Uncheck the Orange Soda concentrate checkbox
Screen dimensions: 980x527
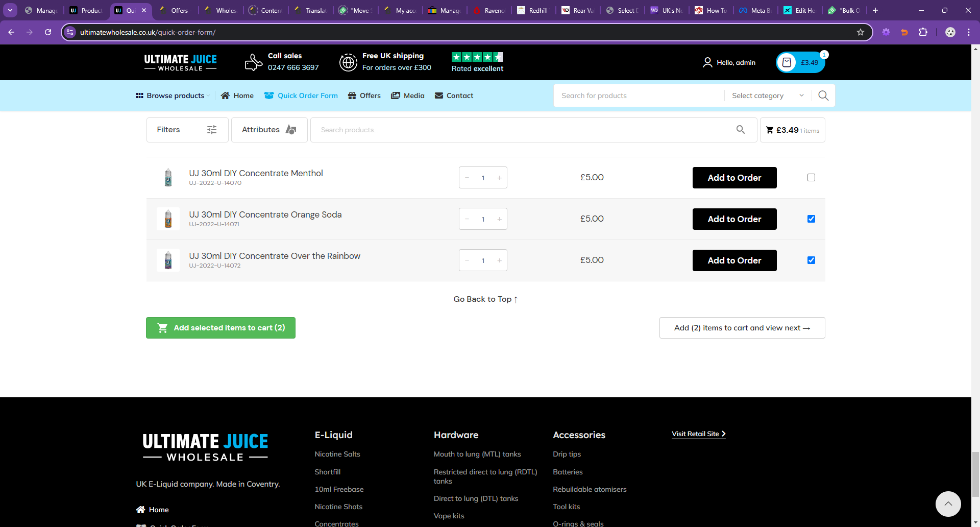pos(811,219)
